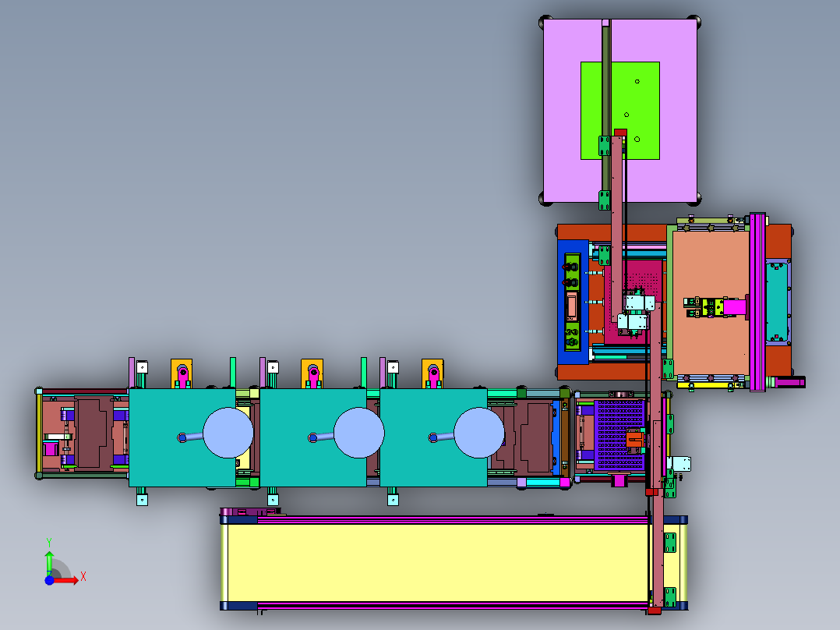
Task: Pick the light-blue disc on the rightmost teal cover
Action: (x=479, y=433)
